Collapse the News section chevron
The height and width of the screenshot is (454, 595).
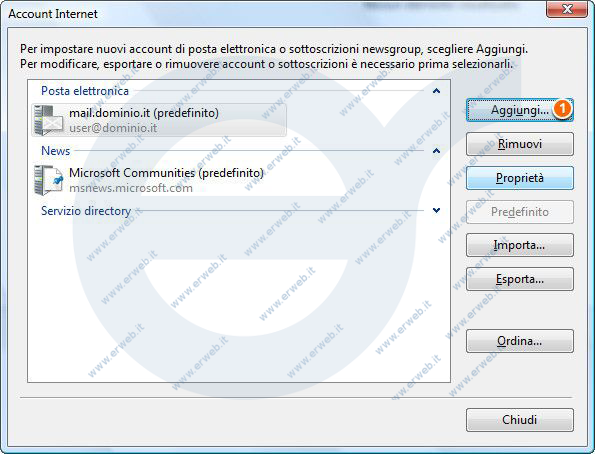point(436,151)
